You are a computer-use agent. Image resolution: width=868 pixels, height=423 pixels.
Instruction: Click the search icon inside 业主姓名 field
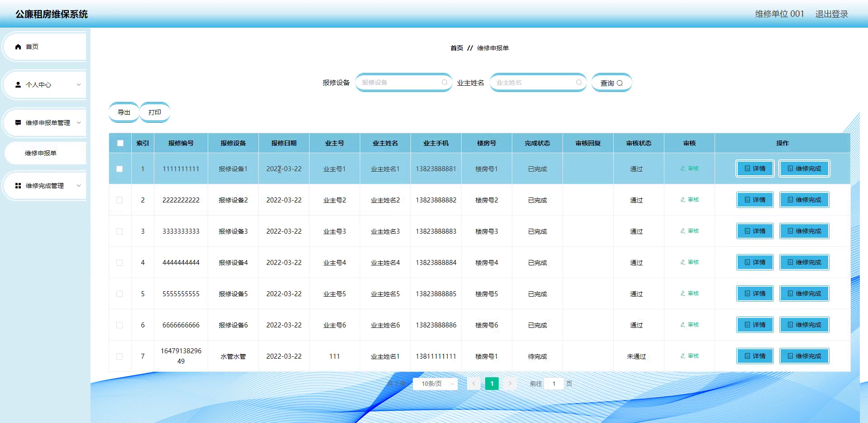coord(579,82)
